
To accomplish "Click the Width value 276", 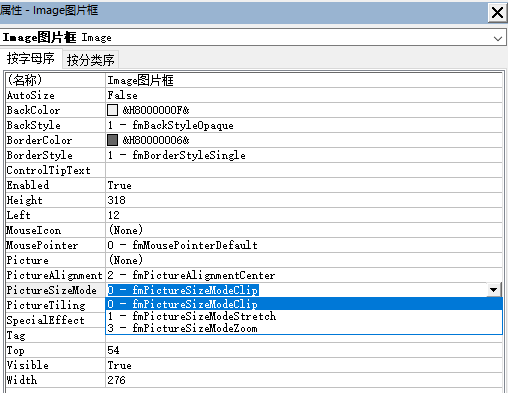I will [304, 380].
